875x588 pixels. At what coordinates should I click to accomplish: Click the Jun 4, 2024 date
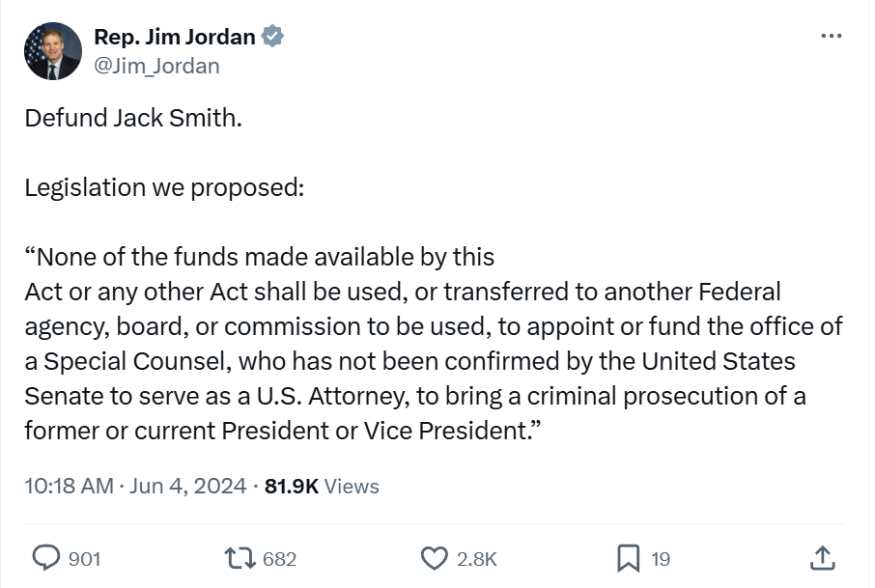(x=186, y=486)
